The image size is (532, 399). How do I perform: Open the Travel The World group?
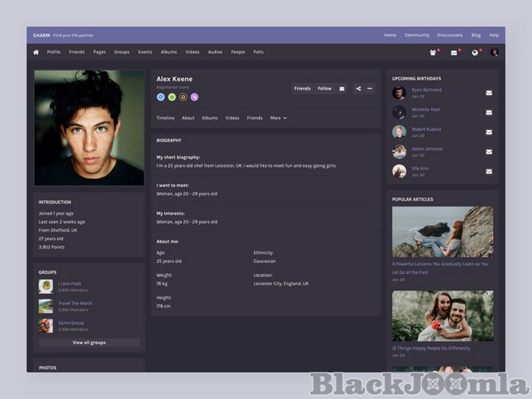(x=74, y=303)
